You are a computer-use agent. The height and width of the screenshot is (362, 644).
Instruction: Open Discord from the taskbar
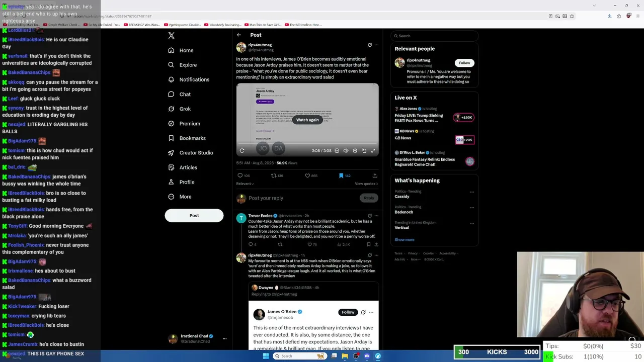coord(367,356)
